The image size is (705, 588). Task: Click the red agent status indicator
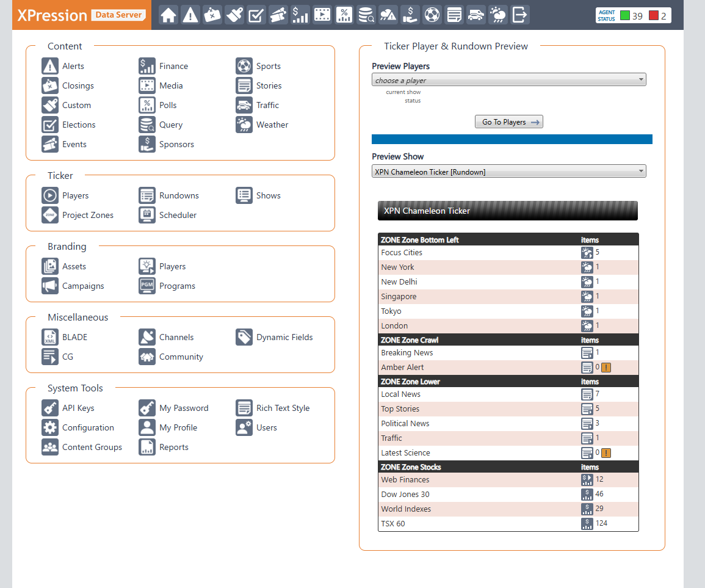pos(654,16)
